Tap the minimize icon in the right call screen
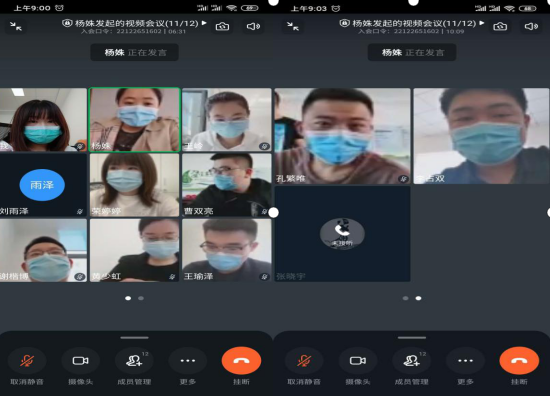 tap(293, 26)
